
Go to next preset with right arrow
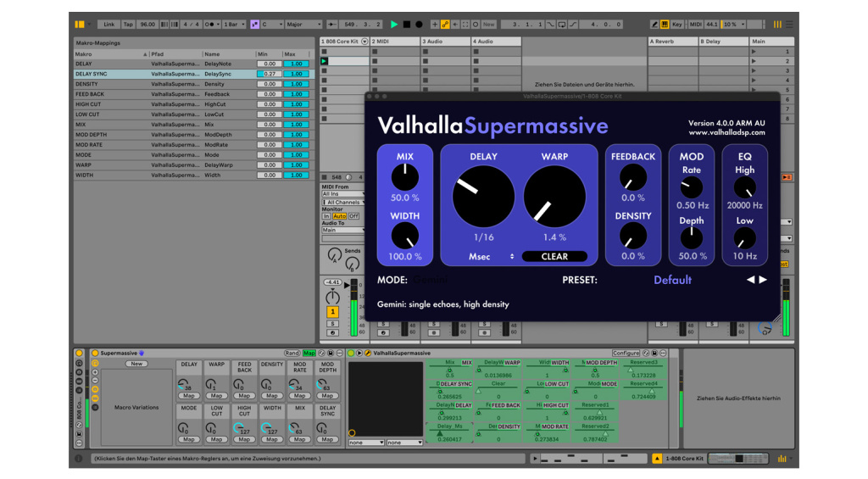[x=763, y=280]
